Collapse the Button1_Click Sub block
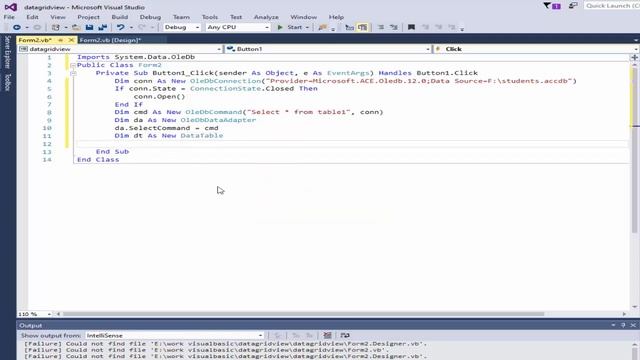 coord(73,73)
